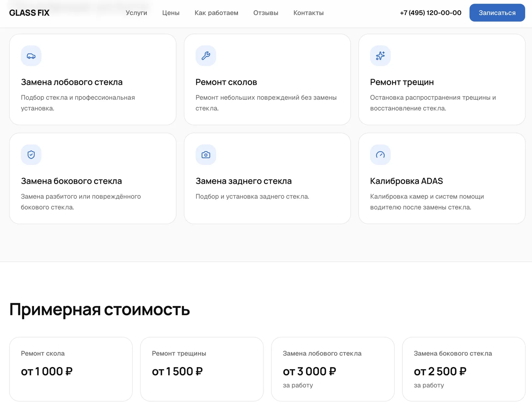Screen dimensions: 532x409
Task: Click the от 1 000 ₽ price
Action: [x=47, y=371]
